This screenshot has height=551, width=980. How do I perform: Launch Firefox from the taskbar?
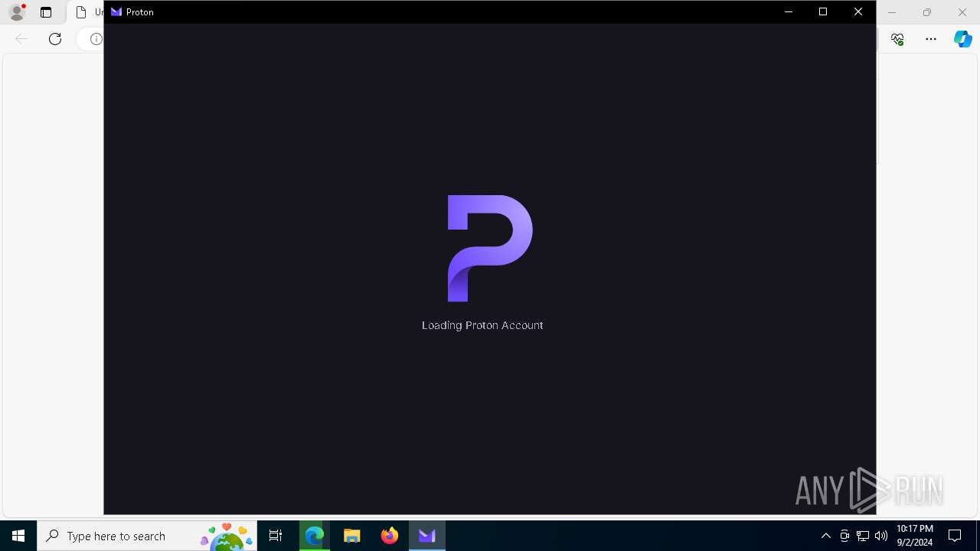[x=390, y=536]
